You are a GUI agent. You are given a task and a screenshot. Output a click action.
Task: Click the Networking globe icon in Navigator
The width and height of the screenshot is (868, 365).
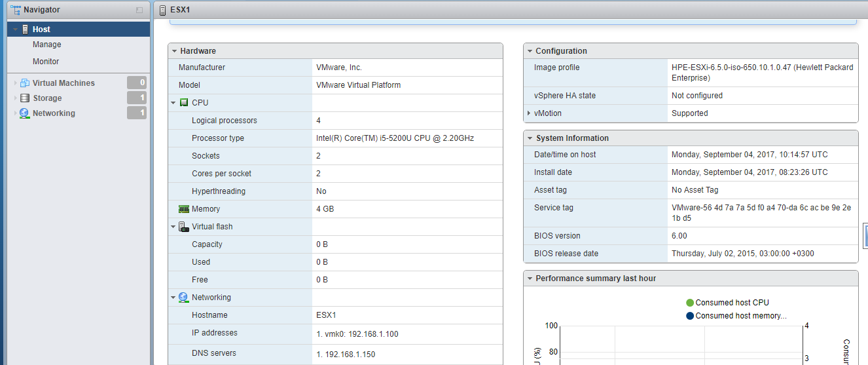25,113
